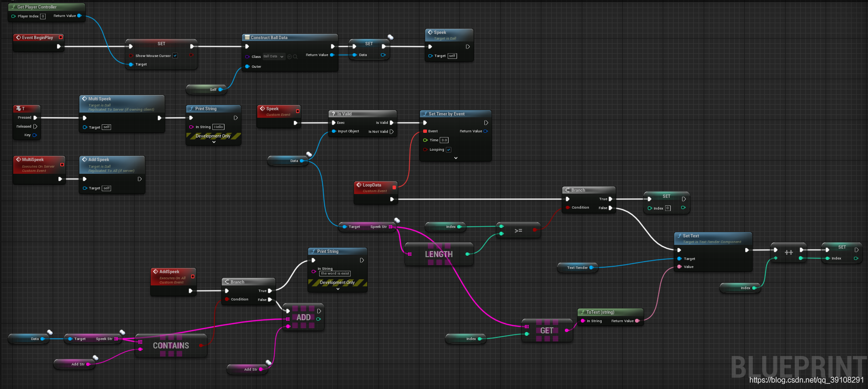Click the Speek Str pin near LENGTH
Image resolution: width=868 pixels, height=389 pixels.
pyautogui.click(x=391, y=227)
